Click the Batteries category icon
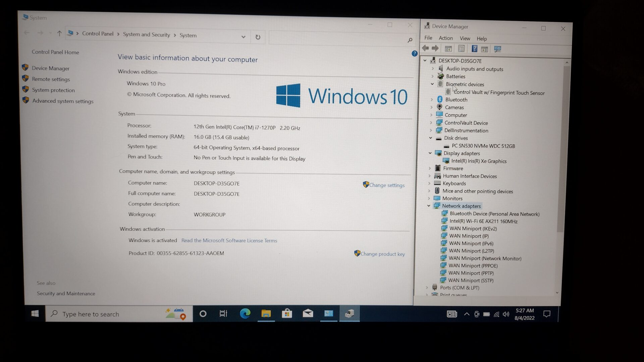The height and width of the screenshot is (362, 644). click(441, 76)
